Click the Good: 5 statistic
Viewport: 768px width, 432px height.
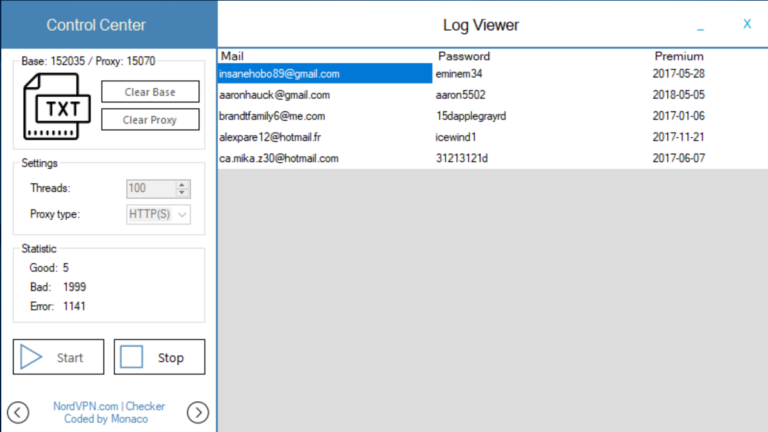[49, 268]
